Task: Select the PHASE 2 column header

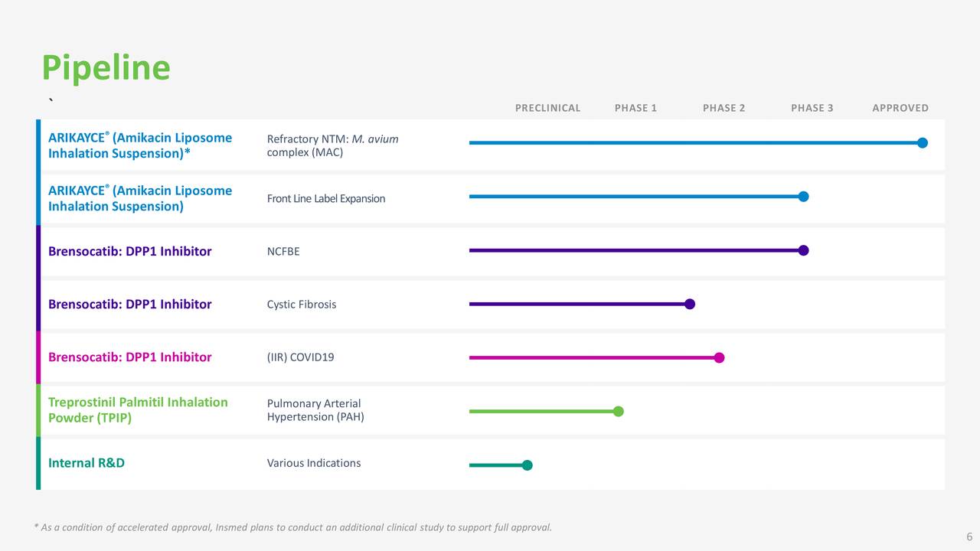Action: tap(724, 108)
